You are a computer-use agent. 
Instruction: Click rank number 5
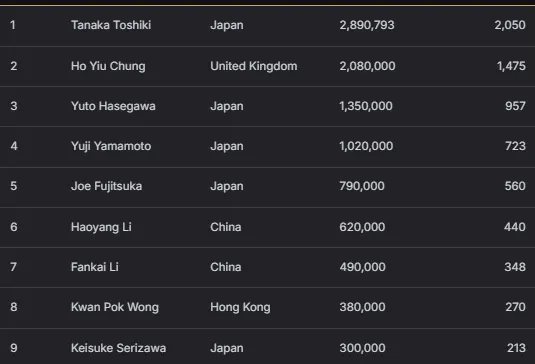[x=14, y=186]
